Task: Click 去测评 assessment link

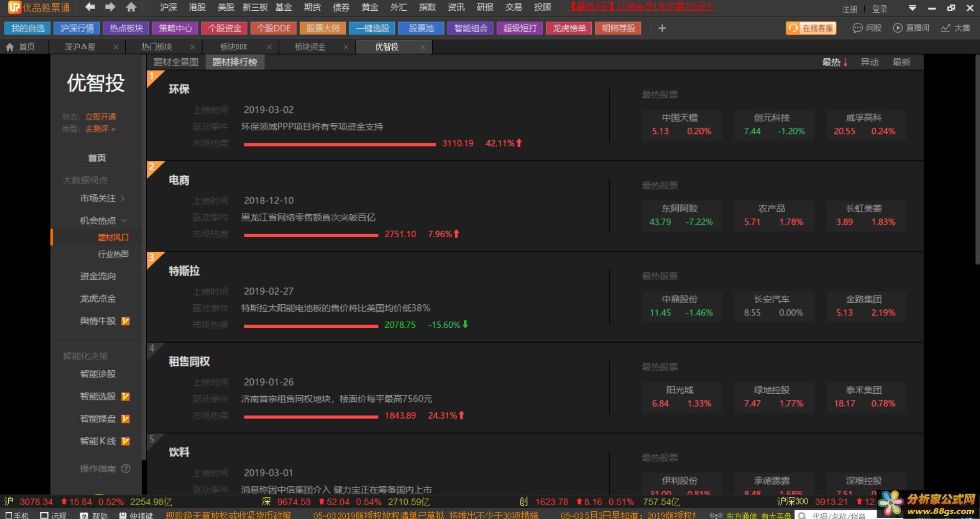Action: coord(100,129)
